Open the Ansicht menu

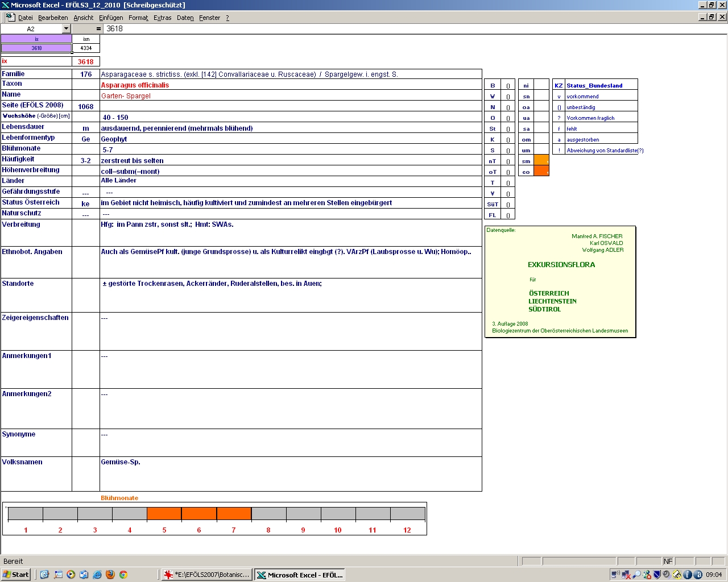[x=84, y=18]
